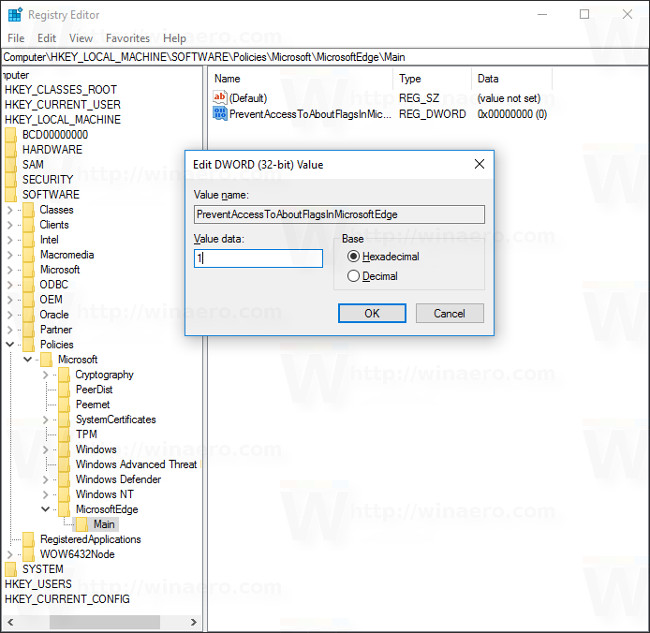Image resolution: width=650 pixels, height=633 pixels.
Task: Click the ODBC folder icon
Action: (x=28, y=284)
